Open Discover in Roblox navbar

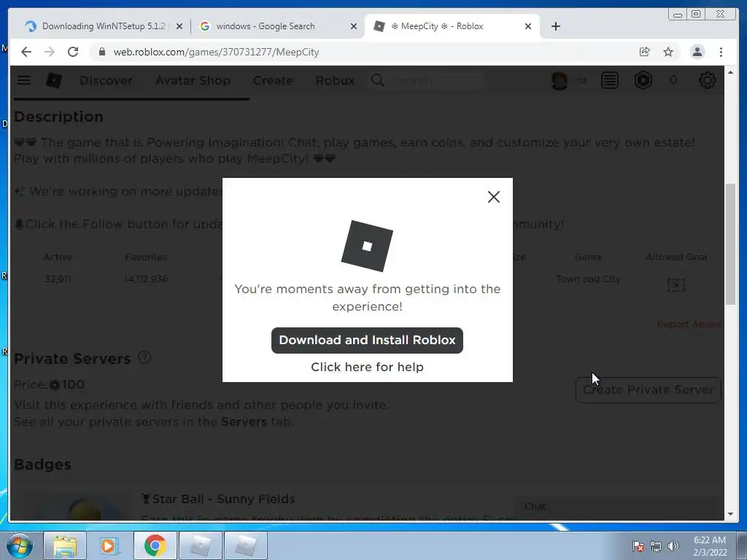click(x=106, y=80)
